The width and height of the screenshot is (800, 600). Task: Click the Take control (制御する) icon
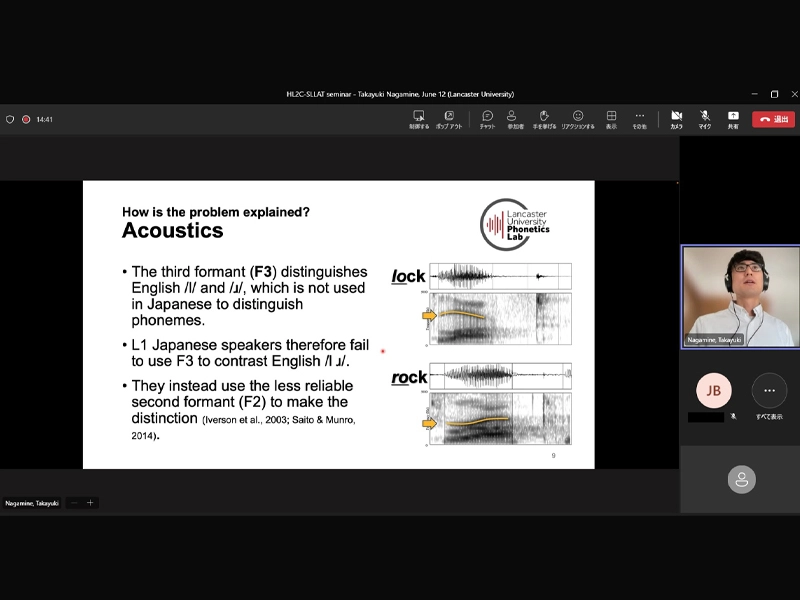[419, 118]
